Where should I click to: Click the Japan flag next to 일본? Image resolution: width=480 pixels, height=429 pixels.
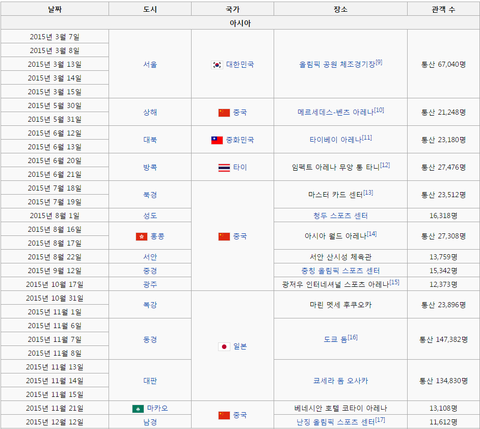click(224, 347)
